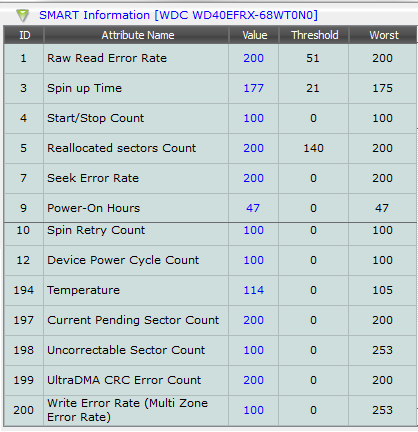Select the UltraDMA CRC Error Count row

pos(210,380)
